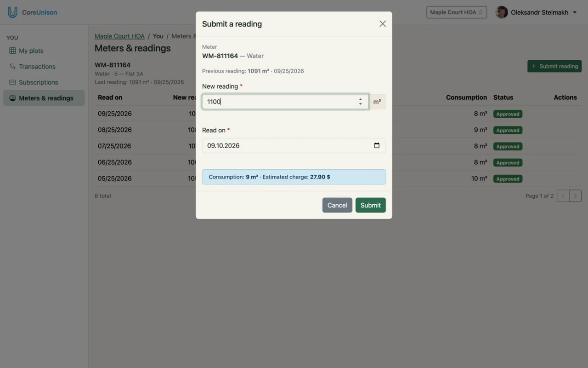Click the 9 m³ consumption in 08/25/2026 row
This screenshot has width=588, height=368.
tap(481, 130)
